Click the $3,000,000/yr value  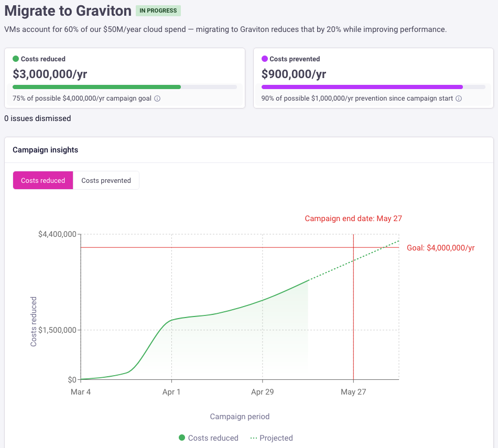(50, 74)
